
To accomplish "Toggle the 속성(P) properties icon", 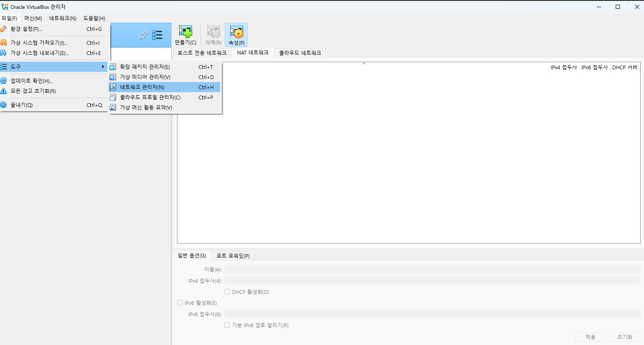I will (x=236, y=32).
